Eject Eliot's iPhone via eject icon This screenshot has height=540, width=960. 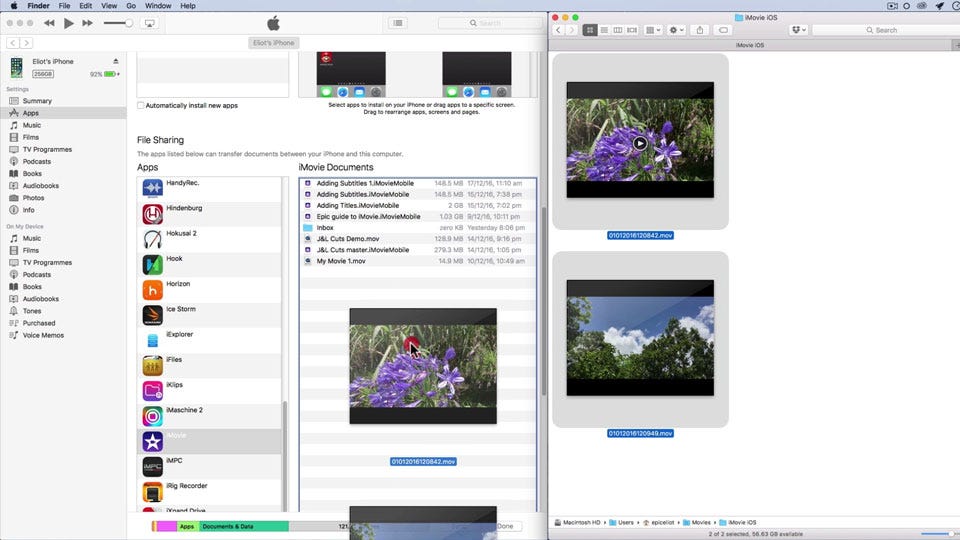(116, 61)
